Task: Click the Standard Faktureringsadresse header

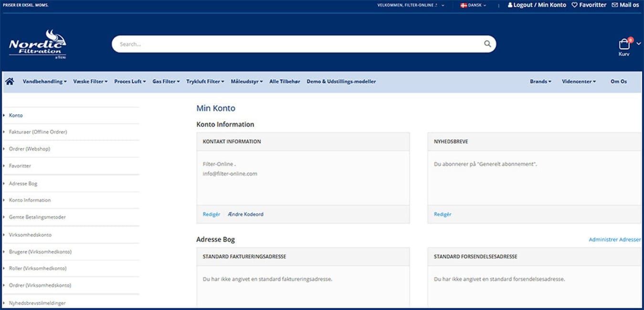Action: point(244,257)
